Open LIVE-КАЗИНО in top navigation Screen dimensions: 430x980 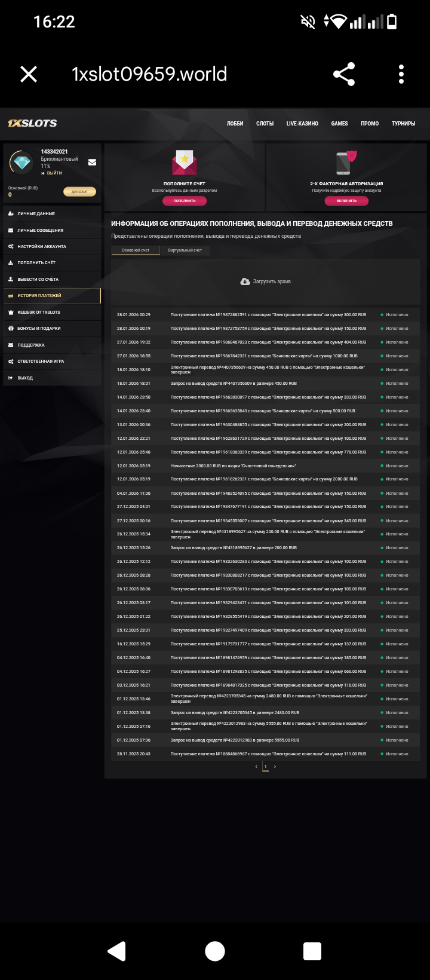(x=302, y=124)
